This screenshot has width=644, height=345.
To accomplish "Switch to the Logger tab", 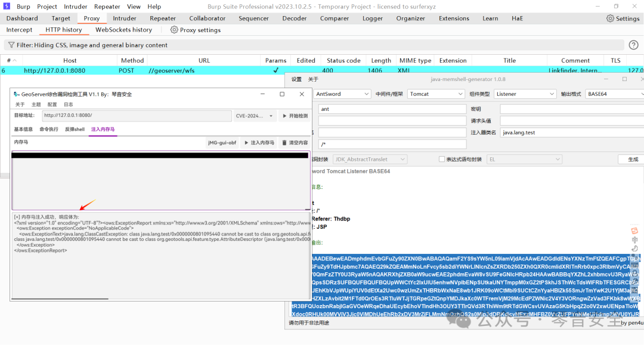I will tap(373, 18).
